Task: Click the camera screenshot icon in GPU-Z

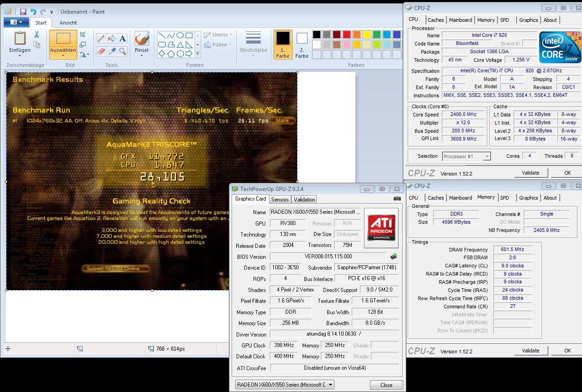Action: (397, 199)
